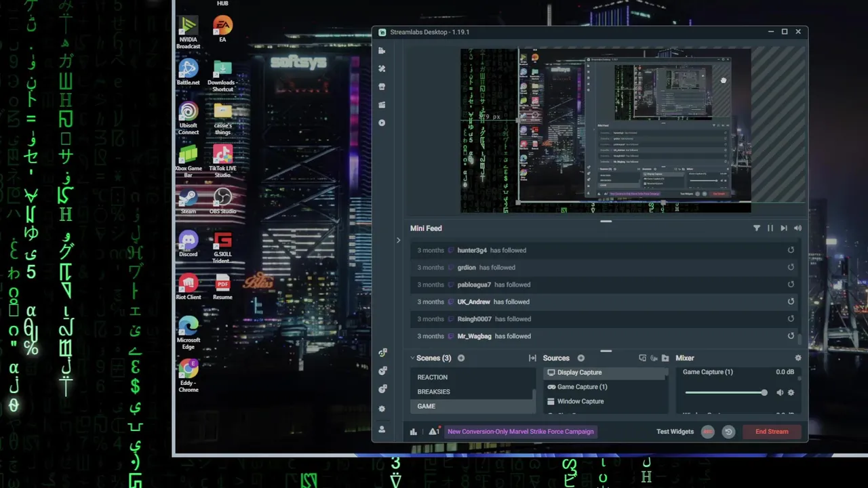Mute Game Capture (1) audio in Mixer
The width and height of the screenshot is (868, 488).
coord(780,392)
